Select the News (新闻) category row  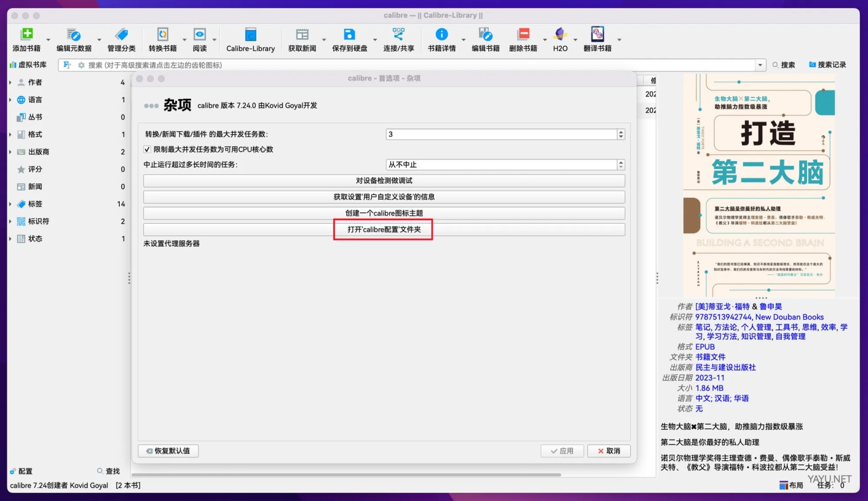pyautogui.click(x=67, y=186)
